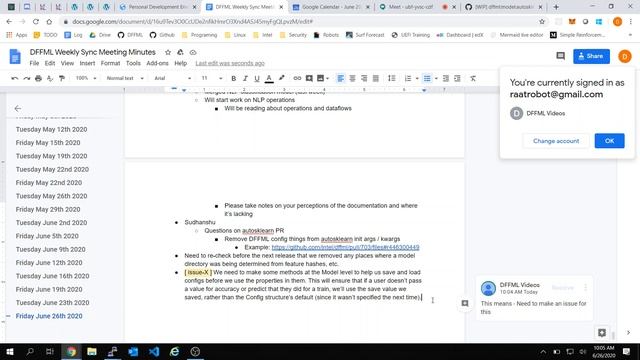Confirm account with OK button
Viewport: 640px width, 360px height.
pyautogui.click(x=609, y=141)
